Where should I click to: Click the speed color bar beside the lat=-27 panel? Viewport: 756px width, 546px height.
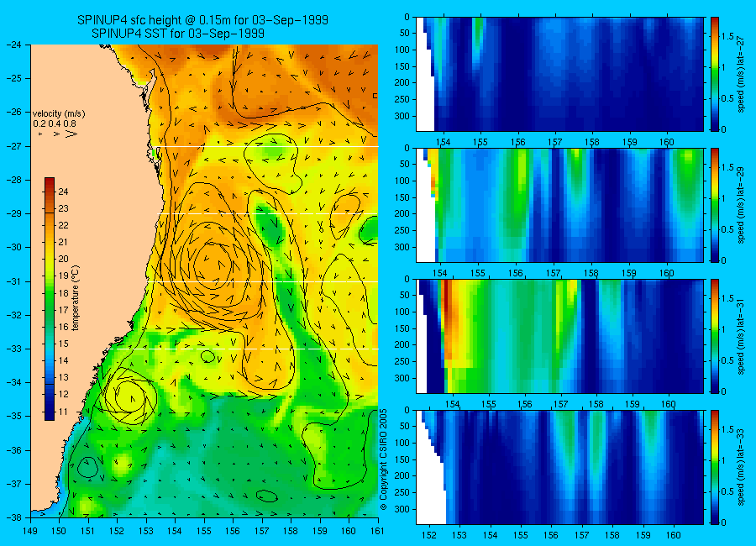pos(715,74)
